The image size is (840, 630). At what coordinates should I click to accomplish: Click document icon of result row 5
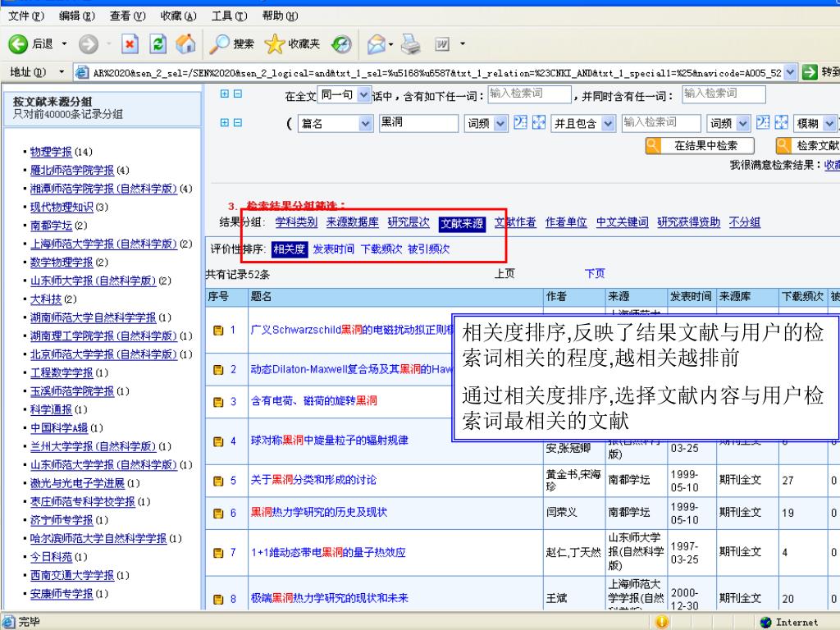[218, 481]
